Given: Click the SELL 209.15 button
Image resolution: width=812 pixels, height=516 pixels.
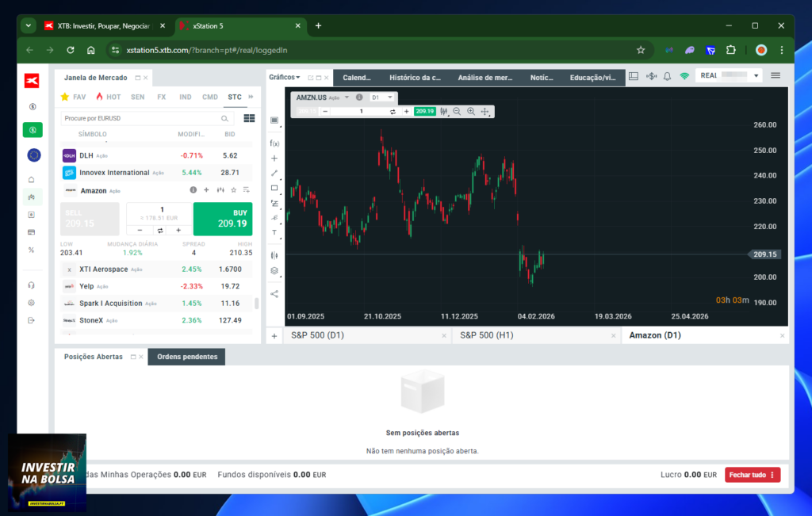Looking at the screenshot, I should (90, 219).
